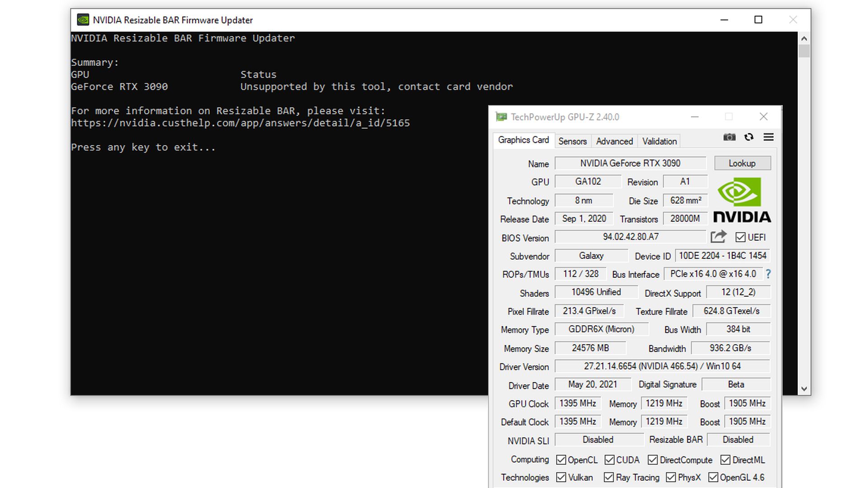Click the NVIDIA logo in GPU-Z

tap(742, 200)
